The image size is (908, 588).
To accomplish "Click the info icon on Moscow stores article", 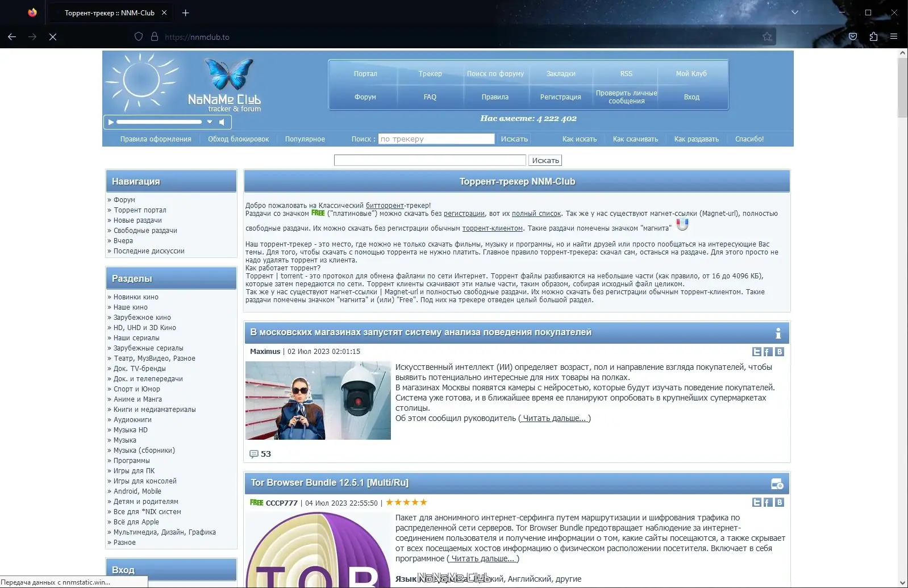I will [778, 333].
